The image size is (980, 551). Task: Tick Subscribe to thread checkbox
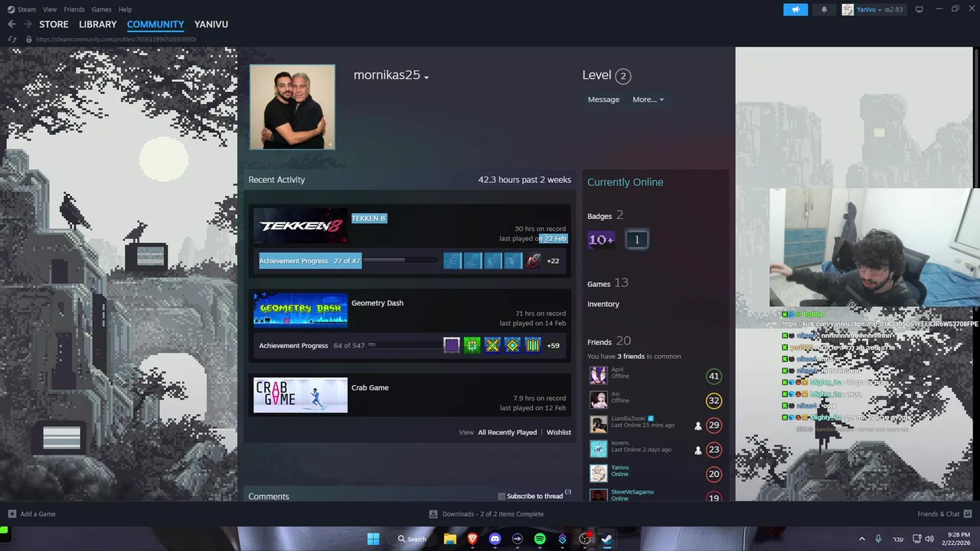point(501,496)
